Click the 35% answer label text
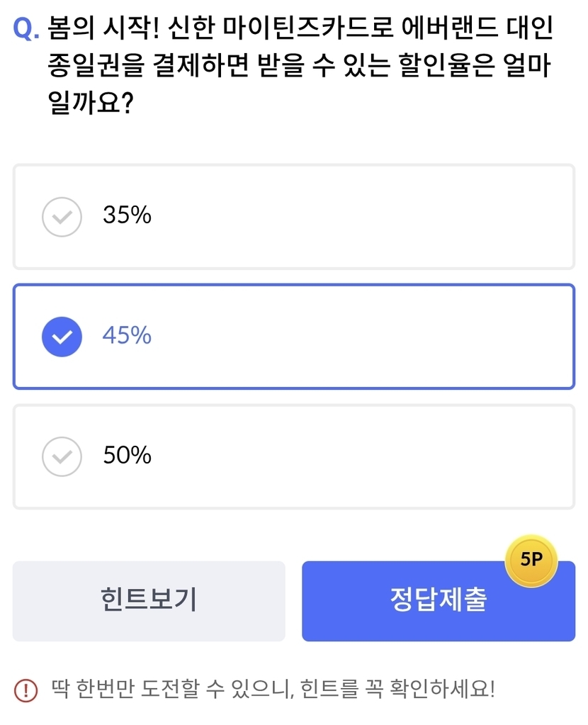This screenshot has height=725, width=588. pos(128,215)
